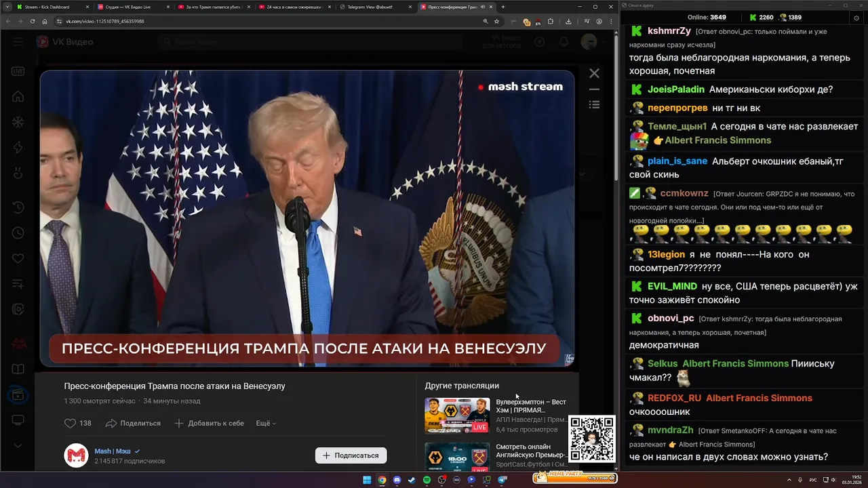Minimize the player with the dash icon
The width and height of the screenshot is (868, 488).
tap(594, 89)
